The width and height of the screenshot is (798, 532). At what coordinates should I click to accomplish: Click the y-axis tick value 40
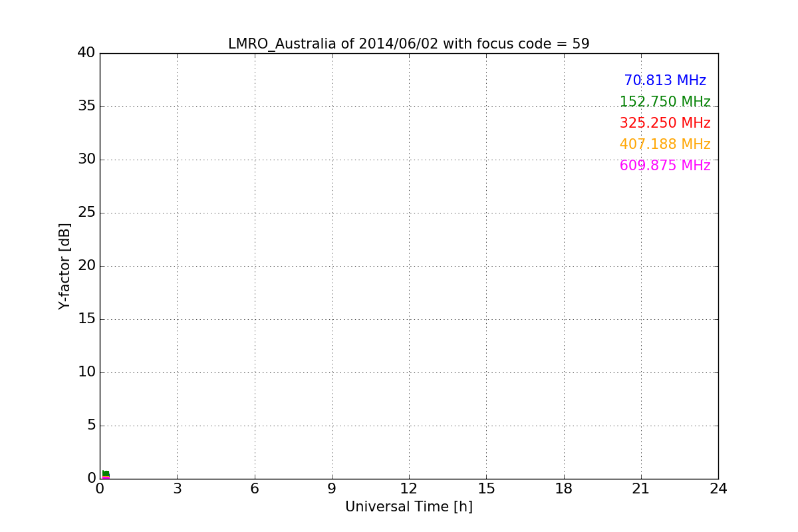(x=86, y=53)
